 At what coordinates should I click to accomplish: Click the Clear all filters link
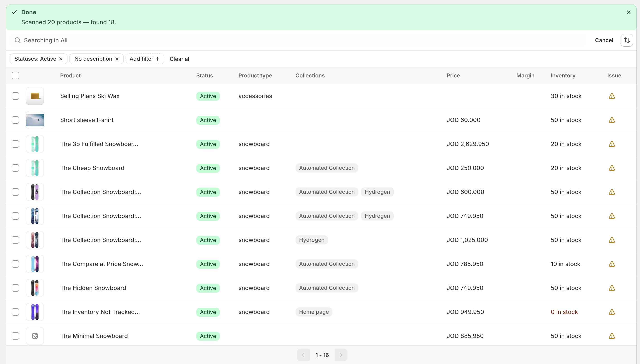pyautogui.click(x=180, y=59)
